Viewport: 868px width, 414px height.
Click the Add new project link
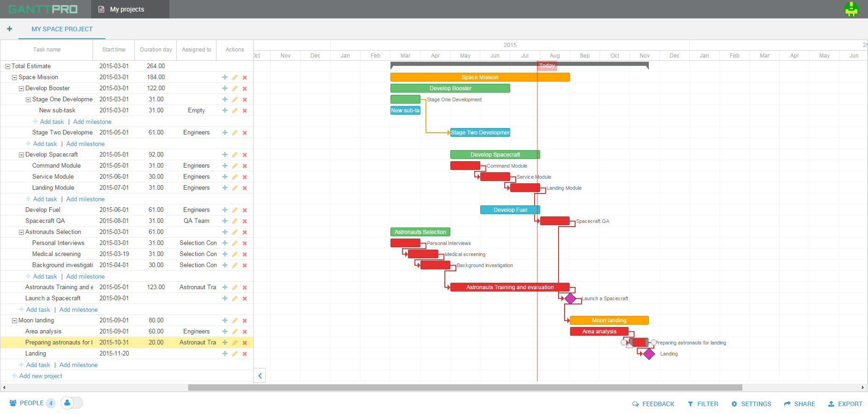(x=41, y=376)
